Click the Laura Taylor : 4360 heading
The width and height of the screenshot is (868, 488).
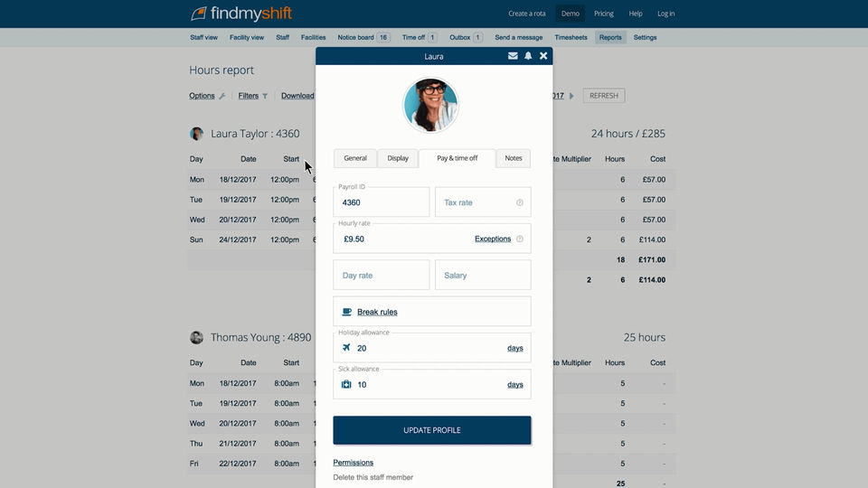255,134
